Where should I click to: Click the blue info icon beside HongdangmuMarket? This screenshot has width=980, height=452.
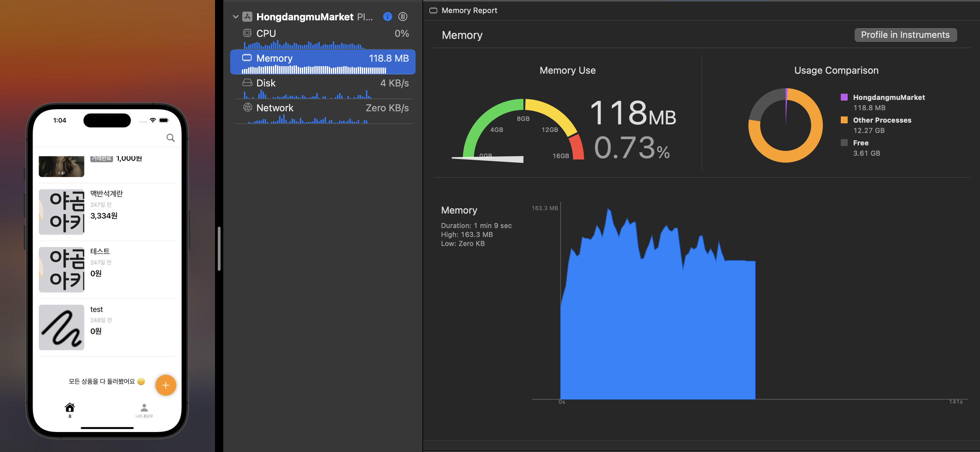click(x=387, y=16)
